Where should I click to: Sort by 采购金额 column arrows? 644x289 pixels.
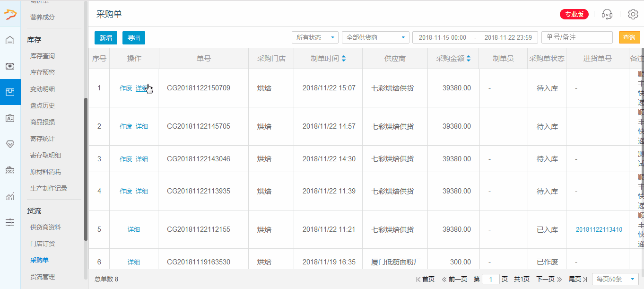(x=469, y=59)
